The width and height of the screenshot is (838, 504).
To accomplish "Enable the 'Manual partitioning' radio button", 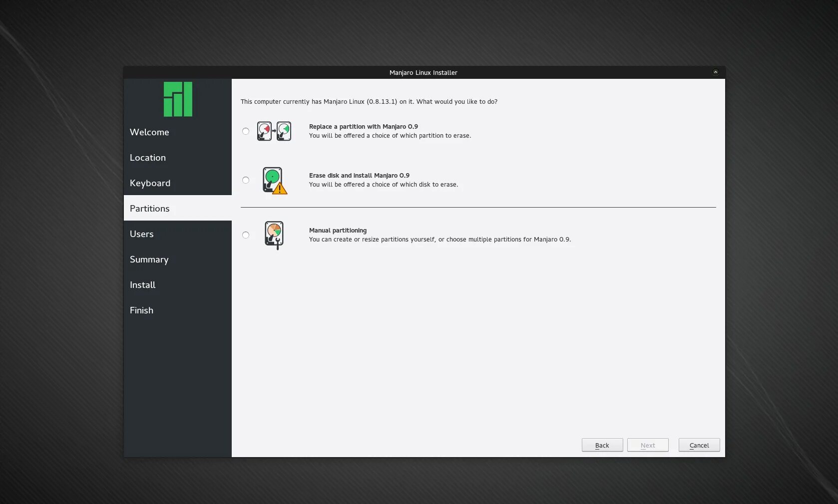I will [245, 235].
